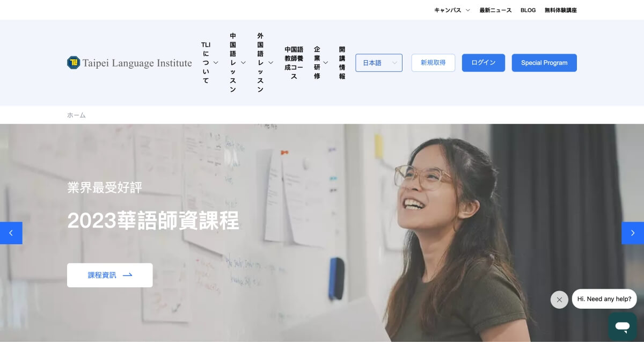Go to previous slide with left arrow

[11, 233]
